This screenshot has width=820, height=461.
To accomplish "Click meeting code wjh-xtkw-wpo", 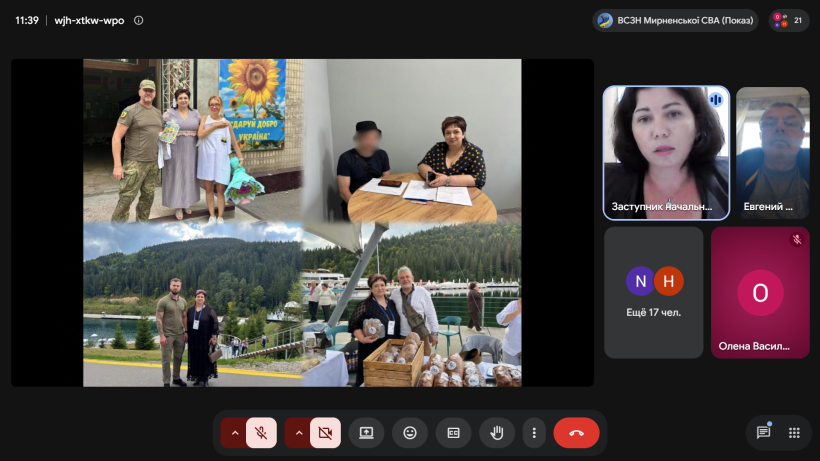I will pyautogui.click(x=89, y=20).
